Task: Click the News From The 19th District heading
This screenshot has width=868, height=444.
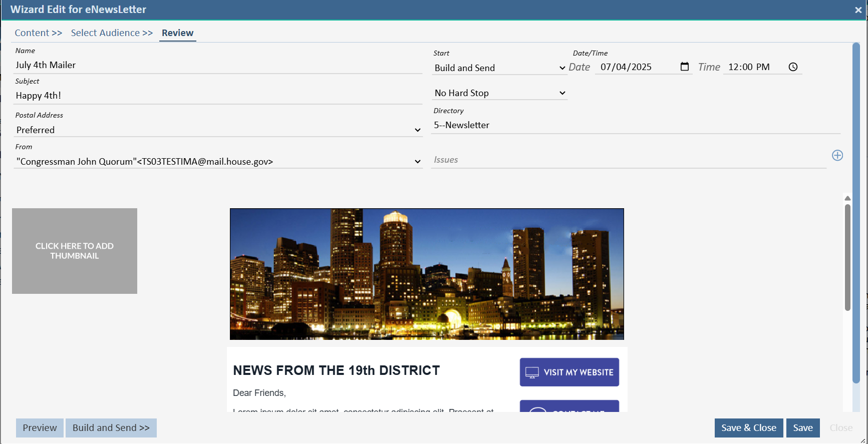Action: (x=336, y=370)
